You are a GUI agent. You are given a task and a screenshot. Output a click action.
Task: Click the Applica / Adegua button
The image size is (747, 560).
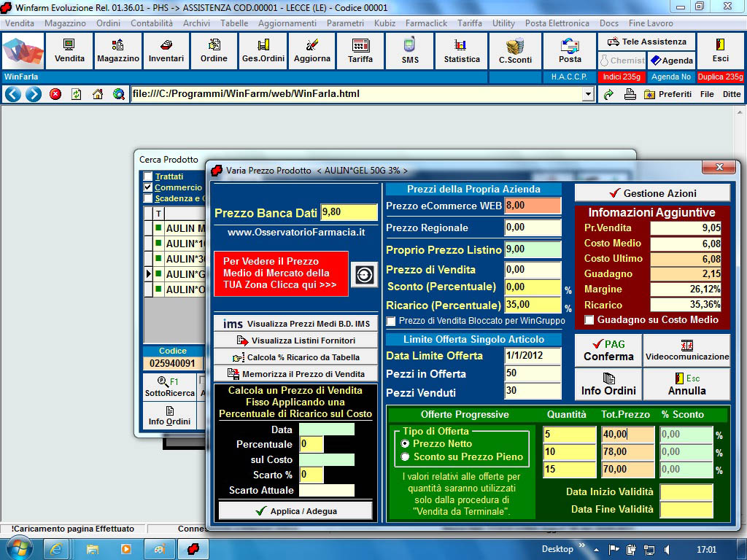click(x=295, y=511)
